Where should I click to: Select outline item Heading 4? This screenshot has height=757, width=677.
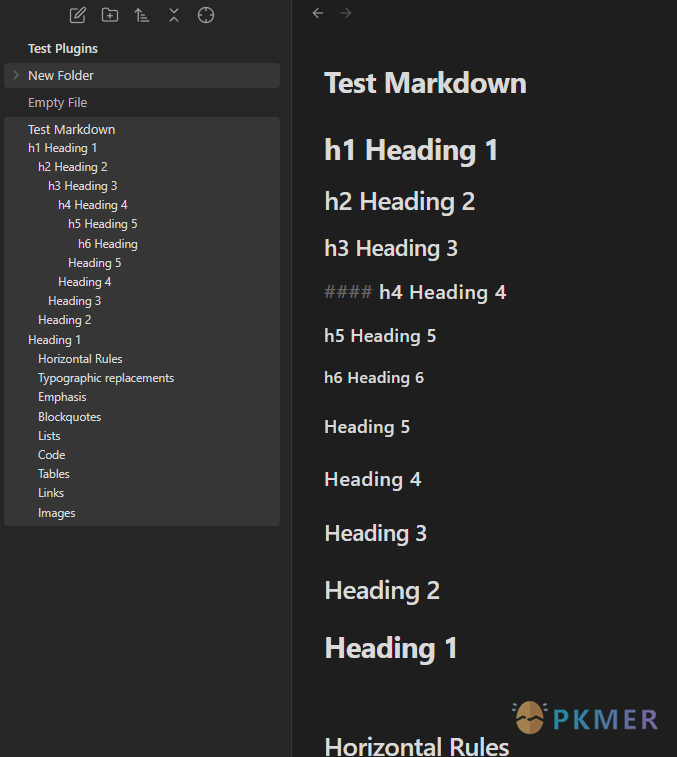pos(85,282)
